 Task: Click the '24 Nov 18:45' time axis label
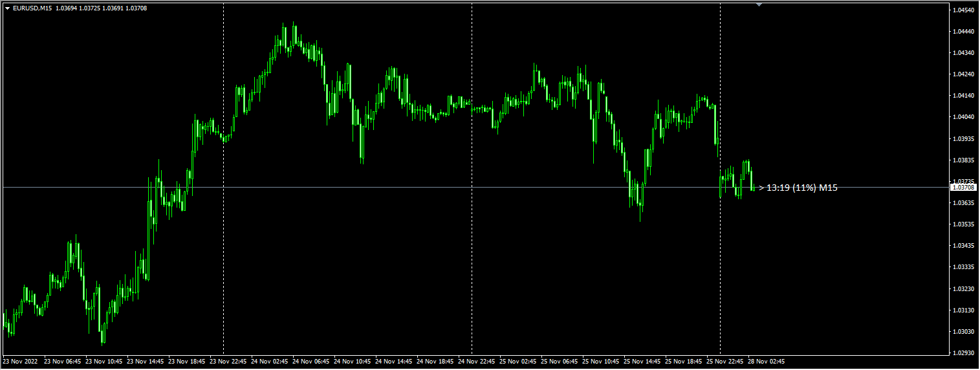435,362
